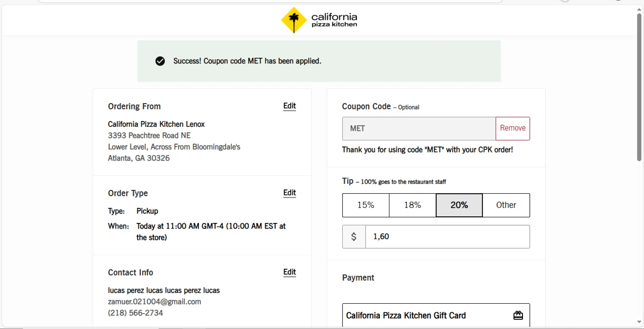Image resolution: width=644 pixels, height=329 pixels.
Task: Click the California Pizza Kitchen palm logo
Action: [294, 20]
